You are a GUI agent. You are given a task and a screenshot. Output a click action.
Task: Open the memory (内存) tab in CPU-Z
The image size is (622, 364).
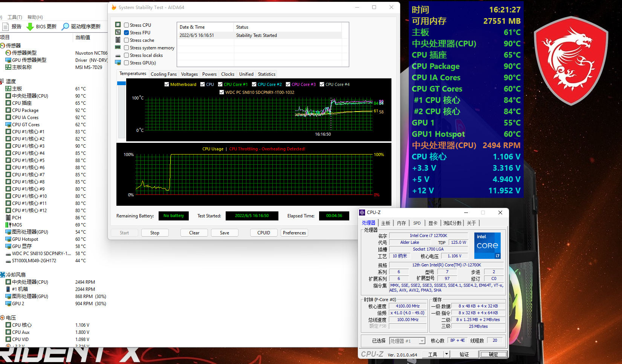tap(401, 223)
